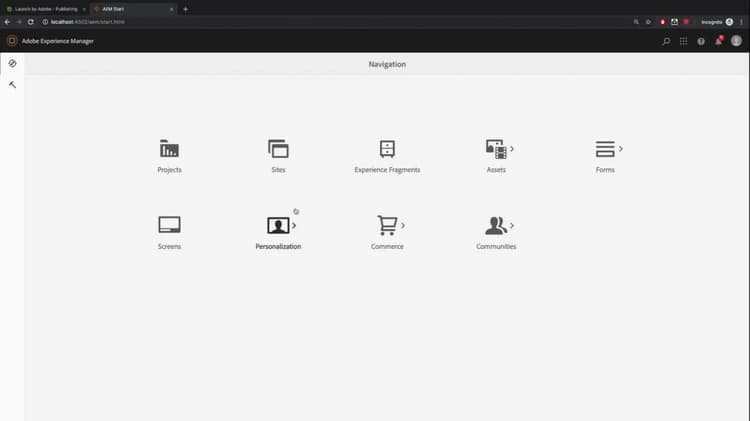Screen dimensions: 750x421
Task: Click the Adobe Experience Manager title text
Action: pos(57,41)
